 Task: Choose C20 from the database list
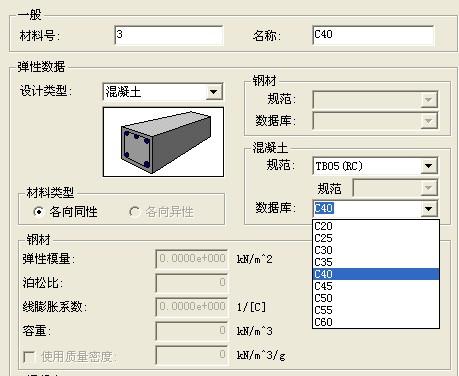pos(376,226)
